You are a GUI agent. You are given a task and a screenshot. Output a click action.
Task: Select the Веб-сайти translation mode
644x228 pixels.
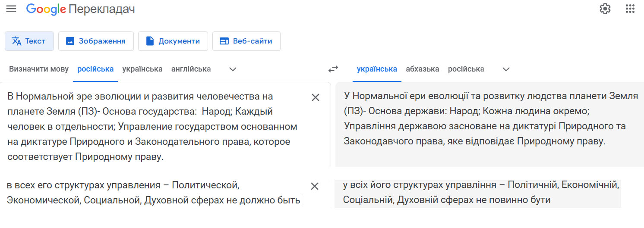[x=246, y=41]
